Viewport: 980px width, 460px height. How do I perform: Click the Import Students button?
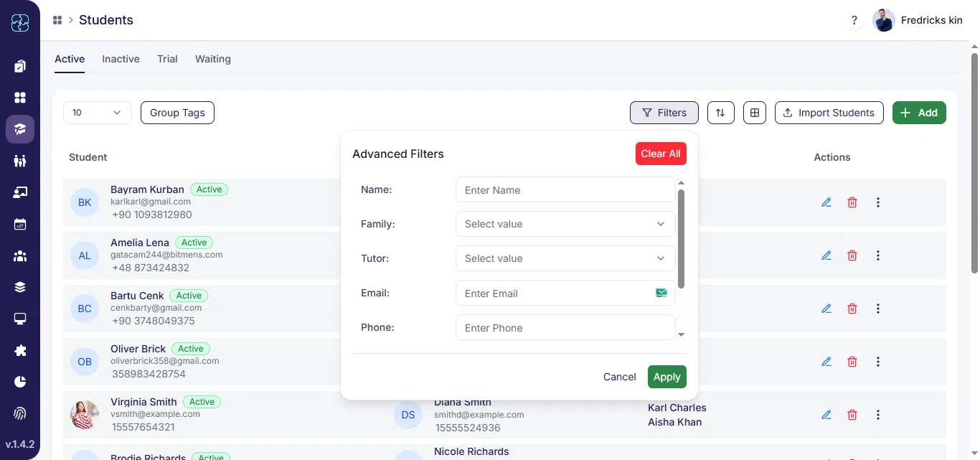click(x=829, y=113)
